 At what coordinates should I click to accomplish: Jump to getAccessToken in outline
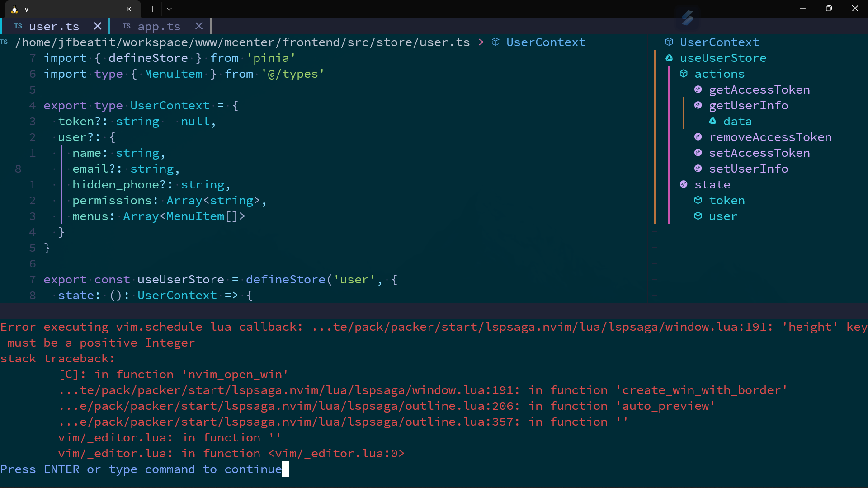(759, 89)
